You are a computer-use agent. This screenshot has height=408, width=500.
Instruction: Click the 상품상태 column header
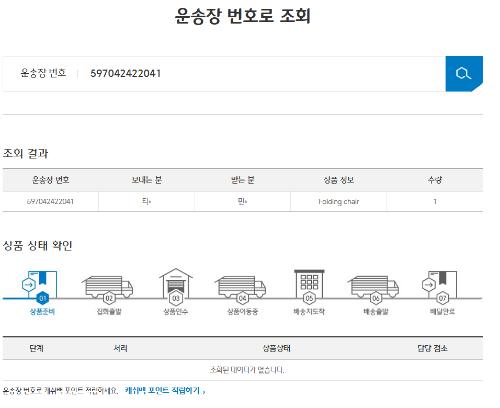click(x=276, y=348)
